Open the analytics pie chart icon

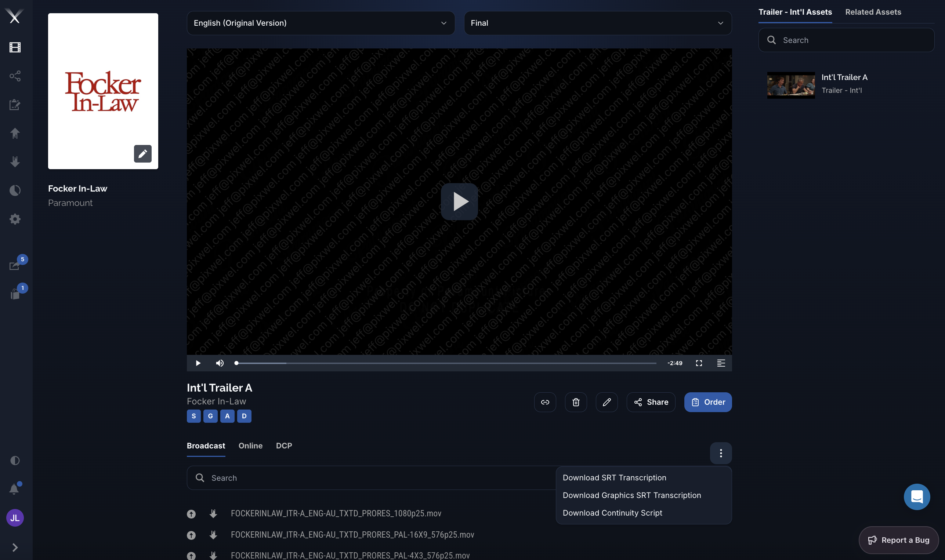pos(15,190)
